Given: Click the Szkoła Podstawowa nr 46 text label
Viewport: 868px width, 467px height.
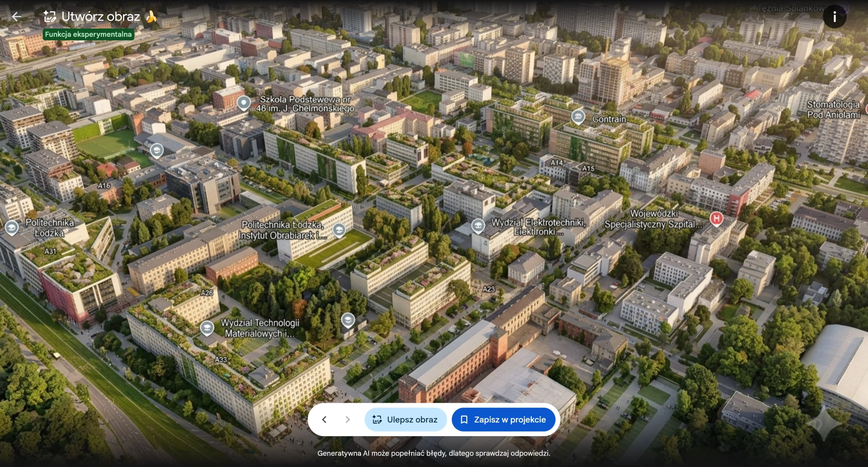Looking at the screenshot, I should click(305, 104).
